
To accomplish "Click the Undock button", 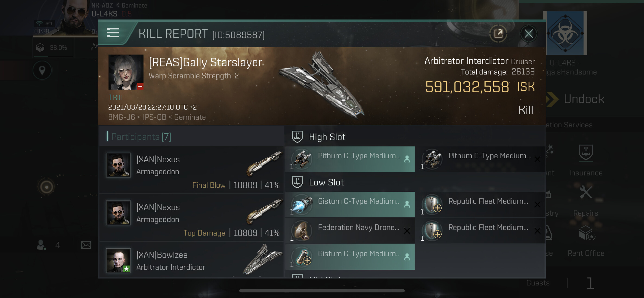I will tap(583, 99).
